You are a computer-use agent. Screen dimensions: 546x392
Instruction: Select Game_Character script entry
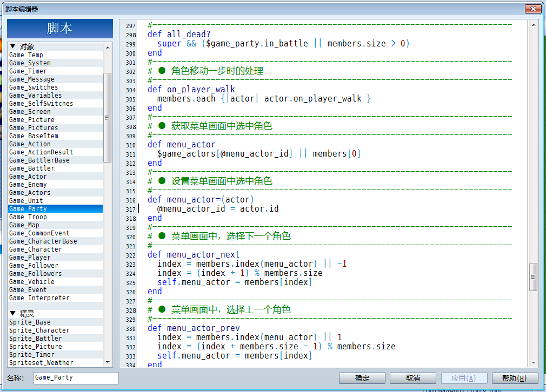pyautogui.click(x=55, y=249)
